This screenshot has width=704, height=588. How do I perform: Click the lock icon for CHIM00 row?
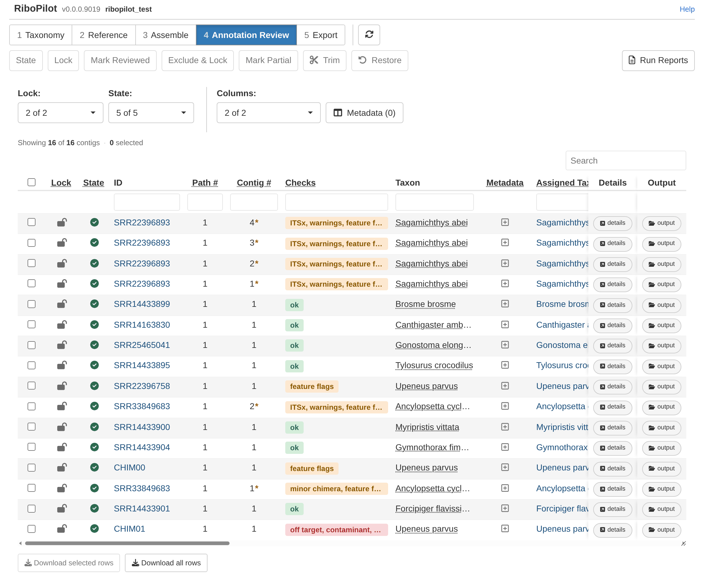(62, 467)
